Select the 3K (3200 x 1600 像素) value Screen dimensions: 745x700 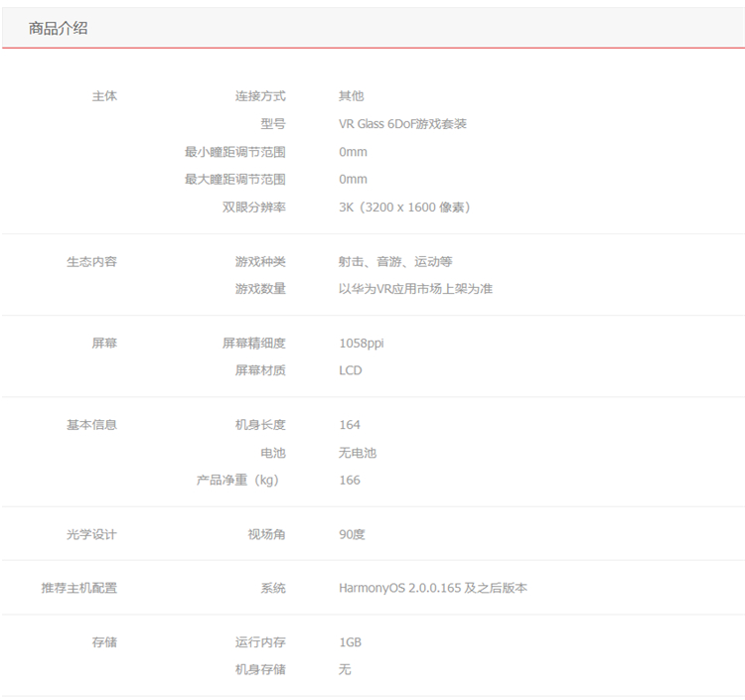(404, 208)
